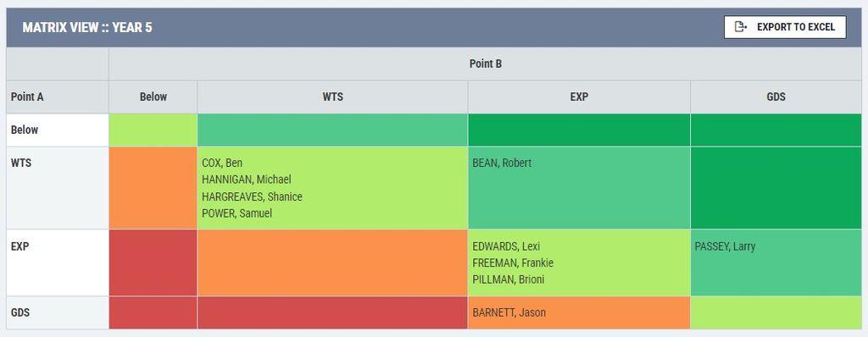
Task: Click the dark green Below-to-GDS cell
Action: pos(776,130)
